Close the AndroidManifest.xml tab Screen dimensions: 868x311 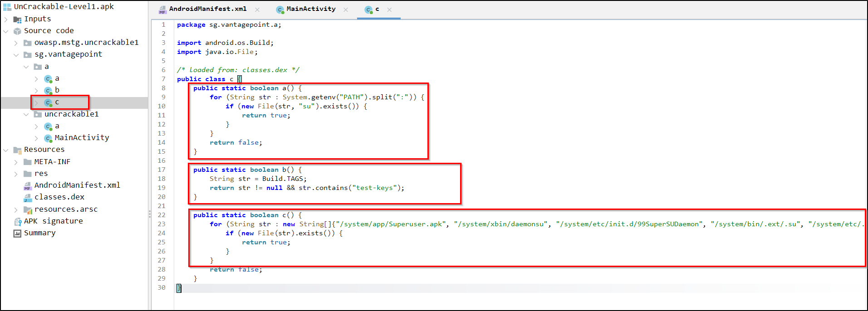[x=257, y=10]
